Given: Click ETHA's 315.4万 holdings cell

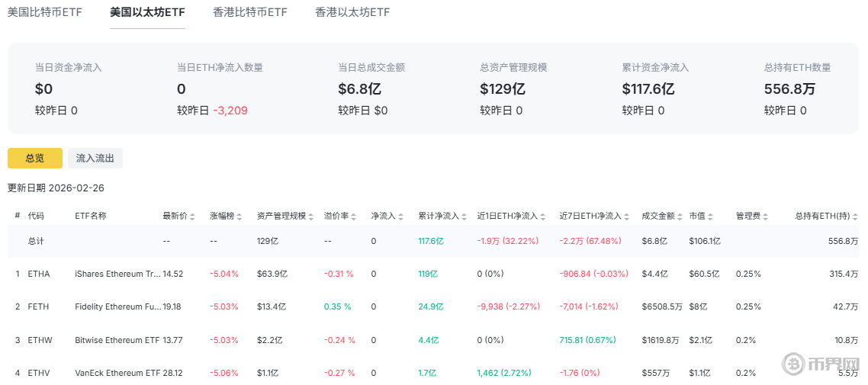Looking at the screenshot, I should pyautogui.click(x=842, y=274).
